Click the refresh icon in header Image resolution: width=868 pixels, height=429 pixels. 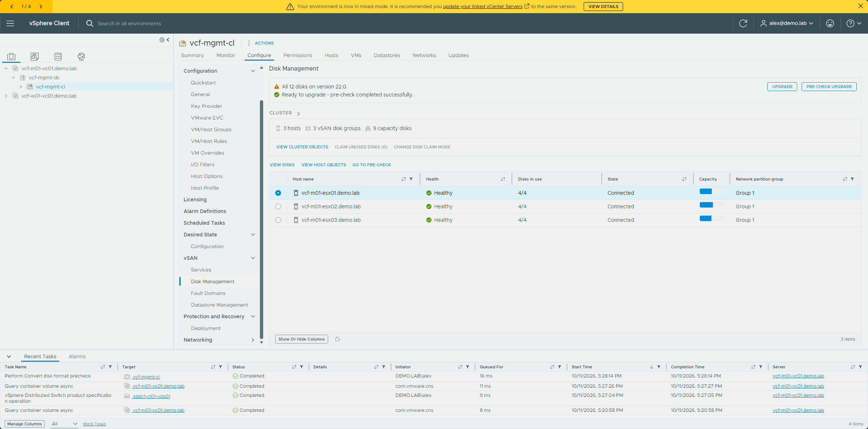pyautogui.click(x=743, y=23)
